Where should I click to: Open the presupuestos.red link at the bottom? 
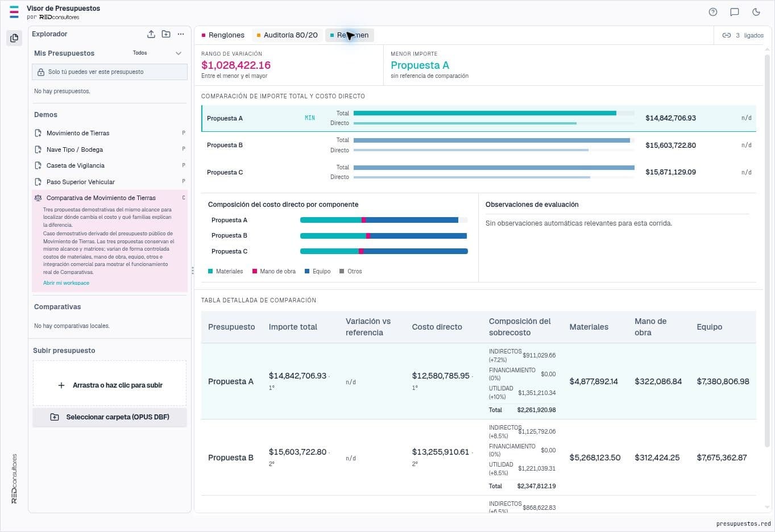(x=743, y=523)
